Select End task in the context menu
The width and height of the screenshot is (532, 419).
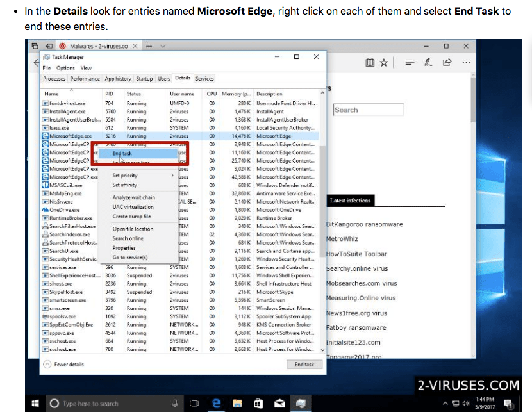138,153
